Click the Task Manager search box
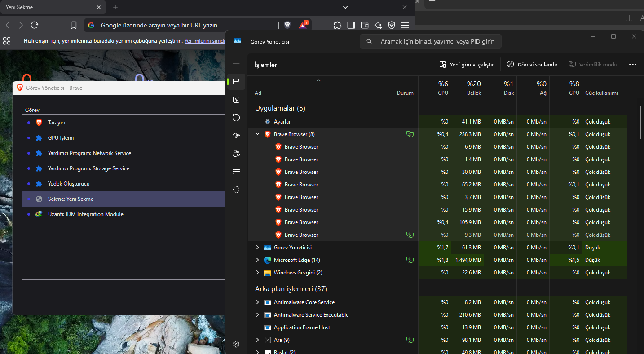This screenshot has width=644, height=354. (x=430, y=41)
